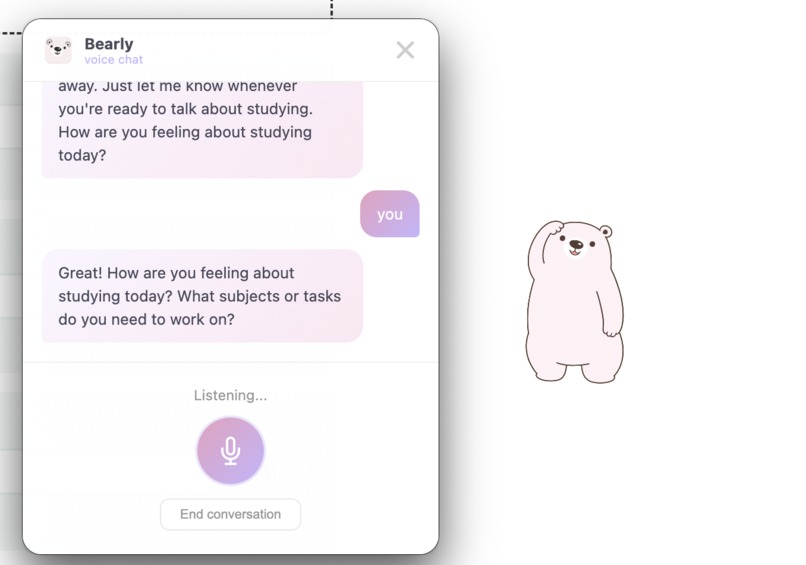The width and height of the screenshot is (806, 565).
Task: Click the Bearly title text
Action: point(109,44)
